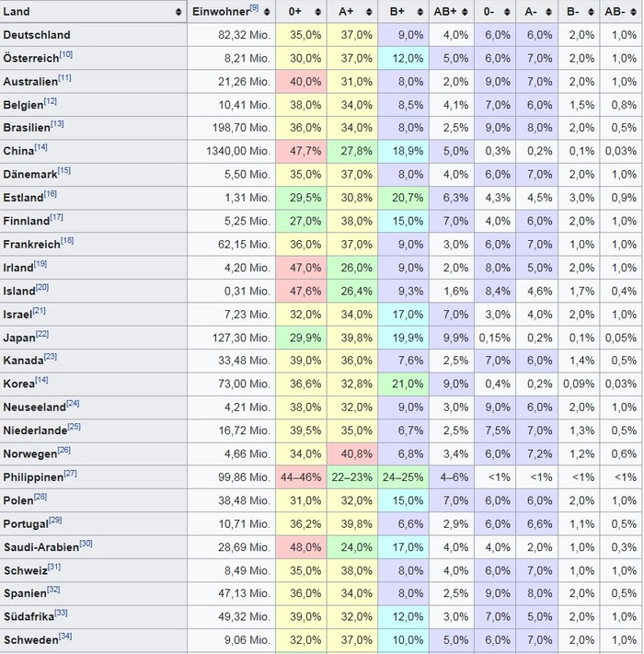The width and height of the screenshot is (644, 654).
Task: Open reference 22 next to Japan
Action: pos(42,334)
